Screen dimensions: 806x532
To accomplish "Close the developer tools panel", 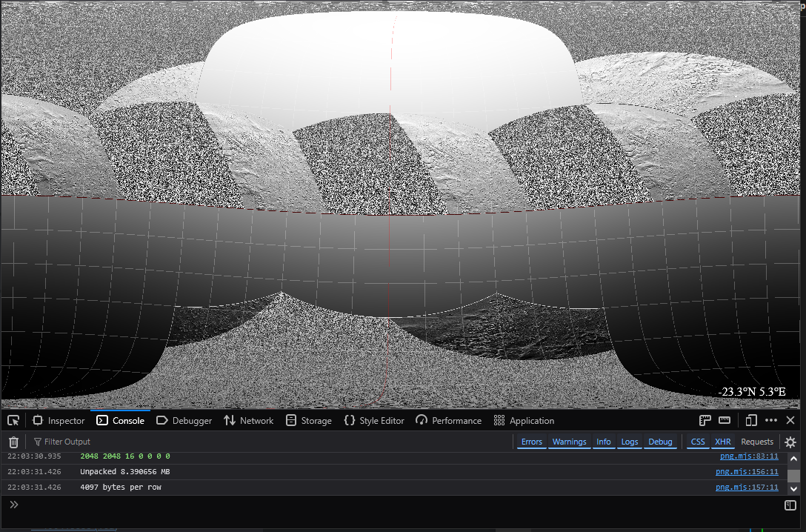I will pos(790,420).
